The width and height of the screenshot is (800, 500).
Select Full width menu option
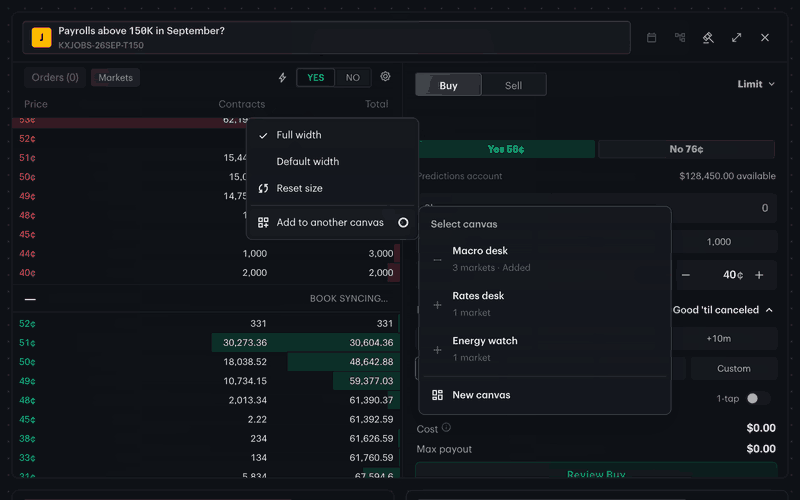pos(332,135)
